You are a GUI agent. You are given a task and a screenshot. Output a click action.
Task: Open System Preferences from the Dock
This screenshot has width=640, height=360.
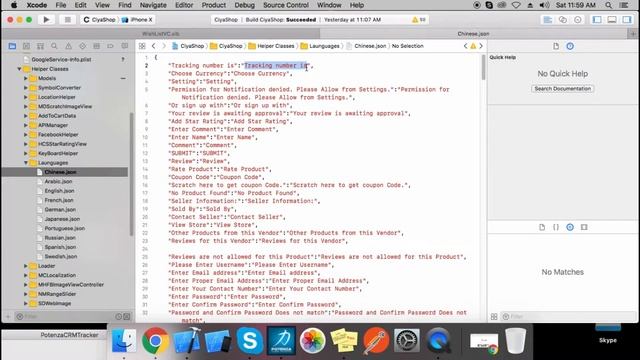(407, 340)
